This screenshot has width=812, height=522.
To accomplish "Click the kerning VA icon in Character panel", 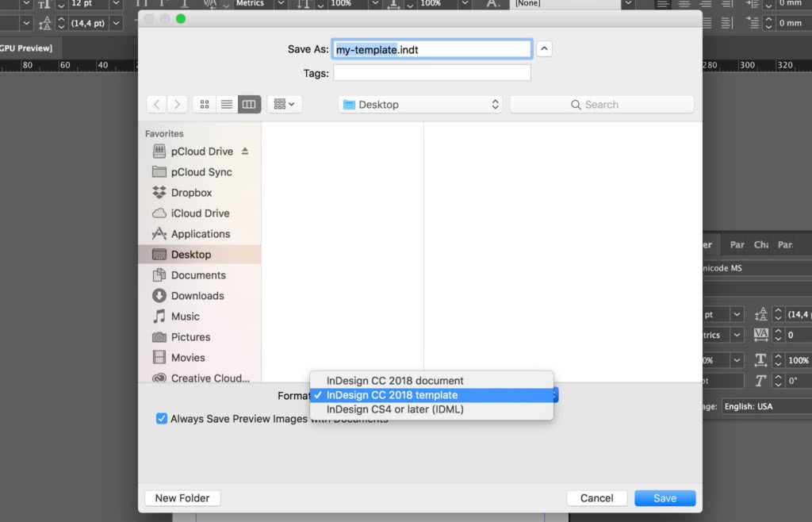I will [x=760, y=335].
